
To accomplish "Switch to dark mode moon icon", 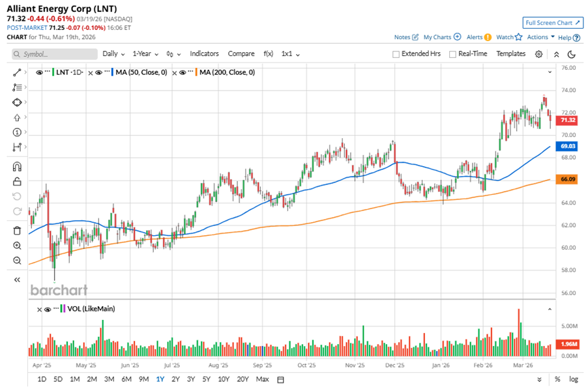I will tap(572, 54).
